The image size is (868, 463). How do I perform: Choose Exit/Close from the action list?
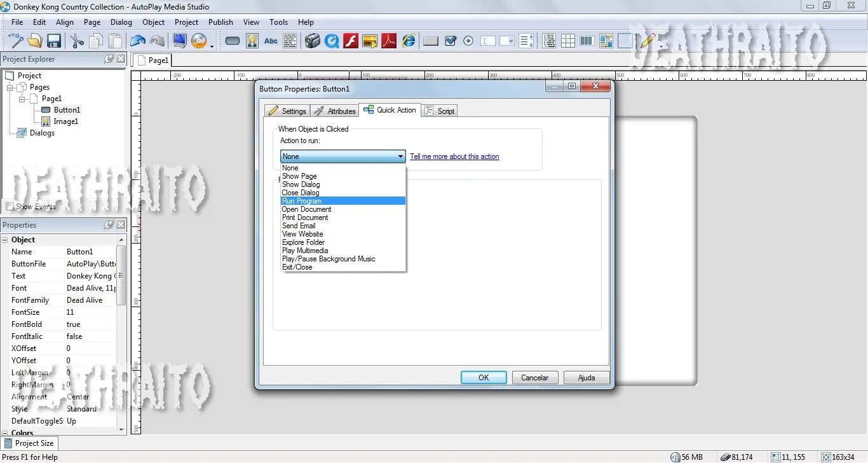pyautogui.click(x=343, y=267)
